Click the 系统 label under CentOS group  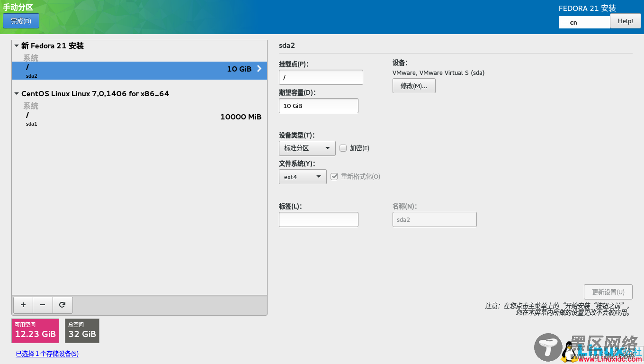(x=31, y=106)
